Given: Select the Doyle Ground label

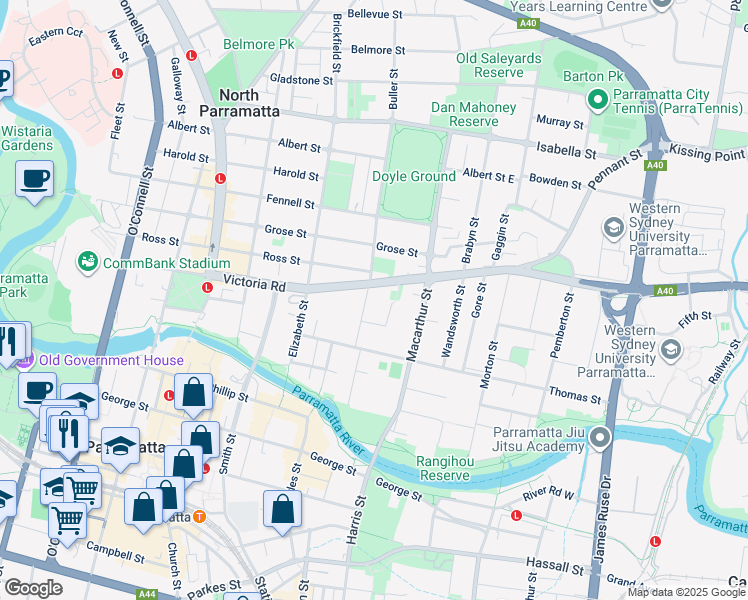Looking at the screenshot, I should point(414,176).
